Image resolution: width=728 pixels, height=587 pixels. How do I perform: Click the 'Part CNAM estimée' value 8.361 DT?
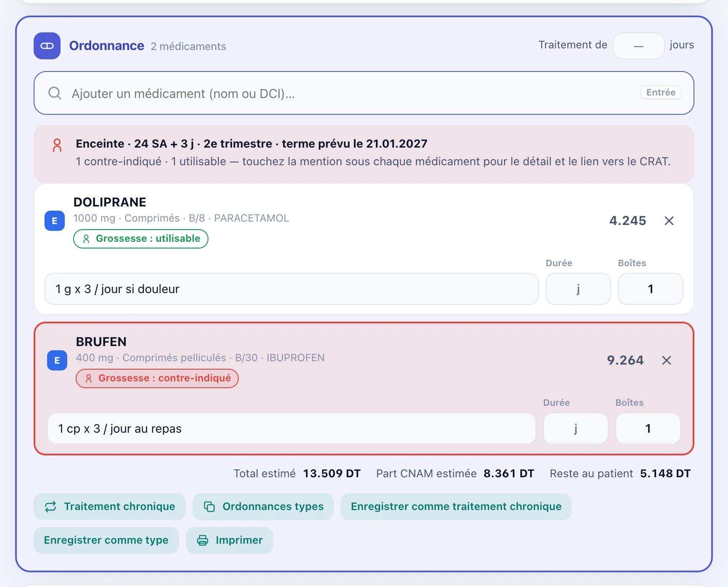[509, 474]
